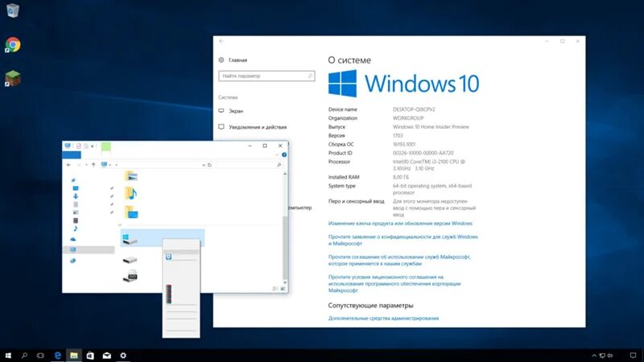
Task: Open Desktop folder in Explorer content
Action: [x=131, y=212]
